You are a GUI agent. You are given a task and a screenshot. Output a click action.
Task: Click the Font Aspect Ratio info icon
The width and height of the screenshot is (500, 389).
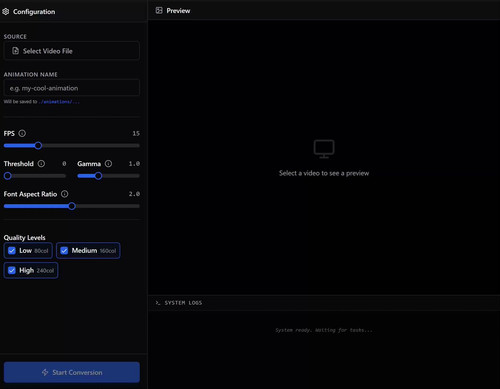click(x=65, y=194)
